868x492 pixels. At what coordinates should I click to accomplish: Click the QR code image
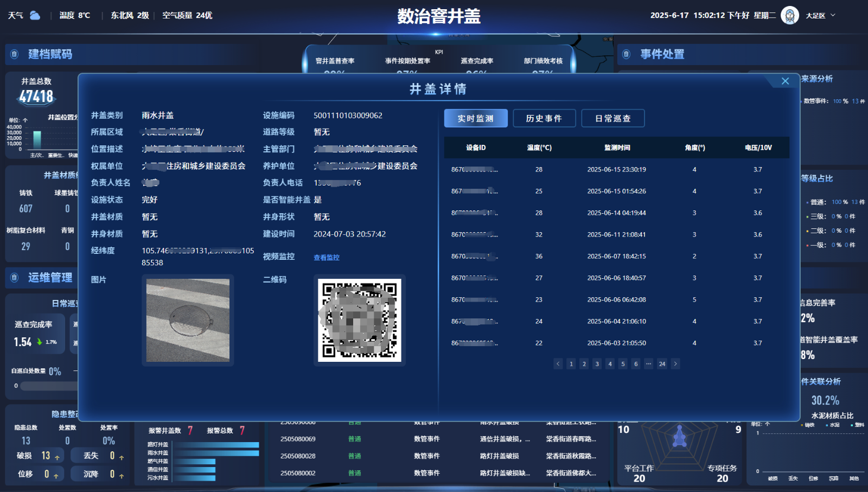tap(360, 320)
